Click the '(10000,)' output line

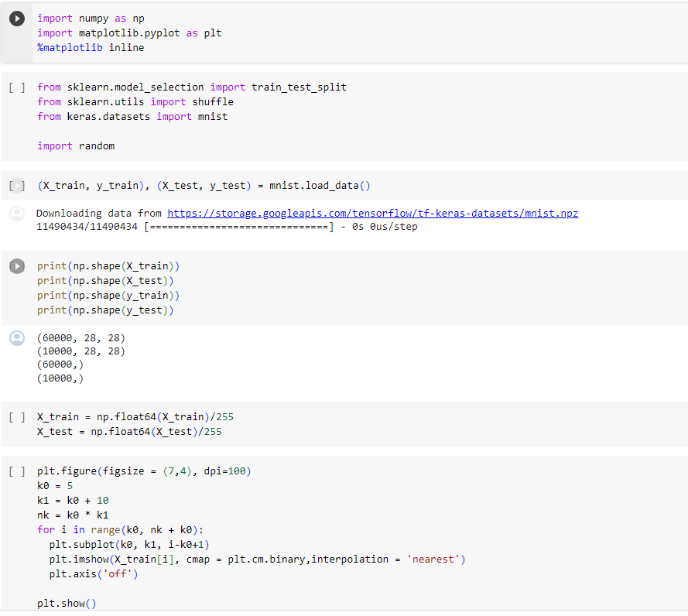[60, 378]
